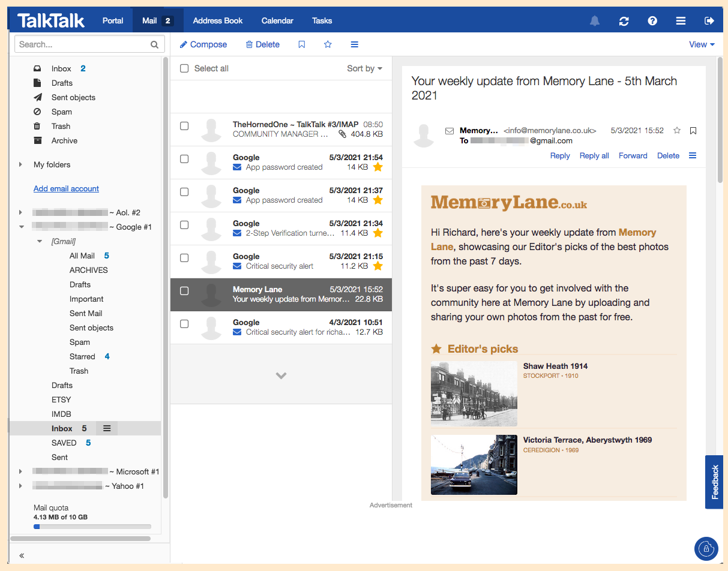Check the Memory Lane email checkbox
The height and width of the screenshot is (571, 728).
(x=185, y=291)
